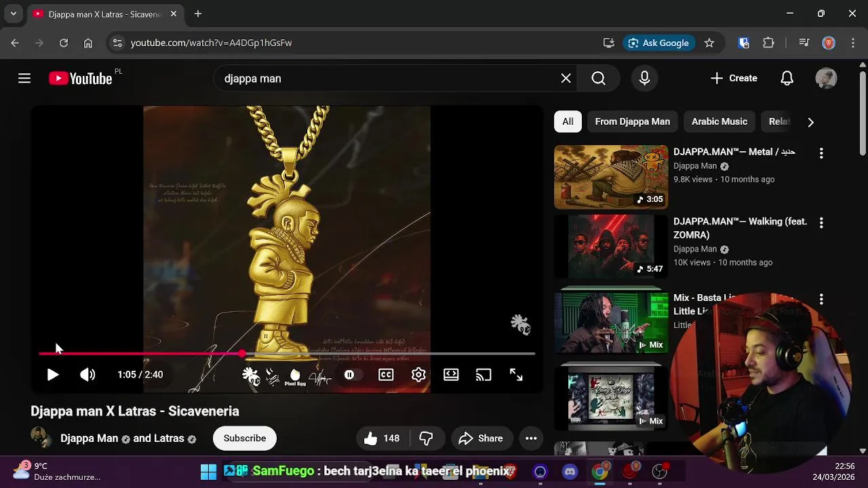The width and height of the screenshot is (868, 488).
Task: Open Djappa Man channel name link
Action: pyautogui.click(x=89, y=439)
